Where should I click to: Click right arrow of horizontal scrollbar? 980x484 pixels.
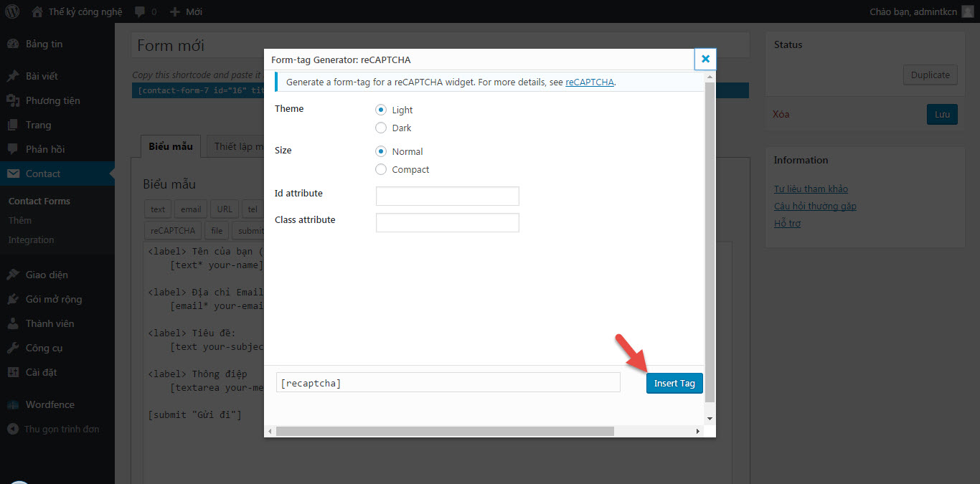point(697,431)
